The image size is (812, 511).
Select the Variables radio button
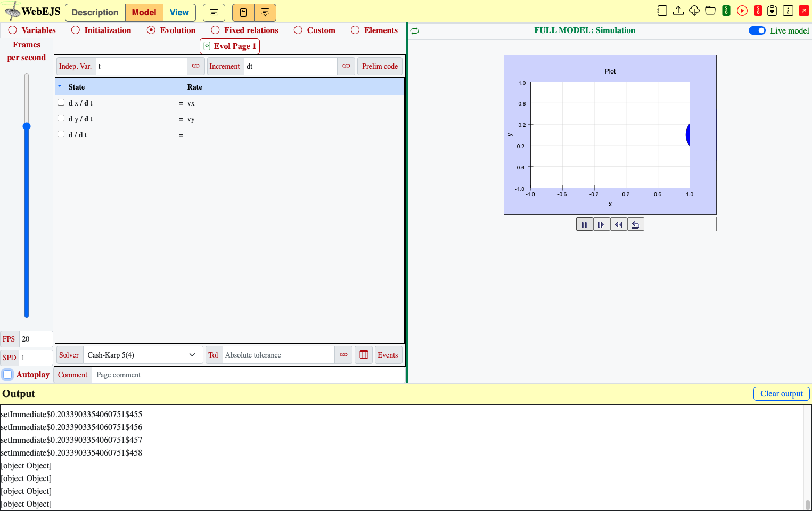(13, 30)
